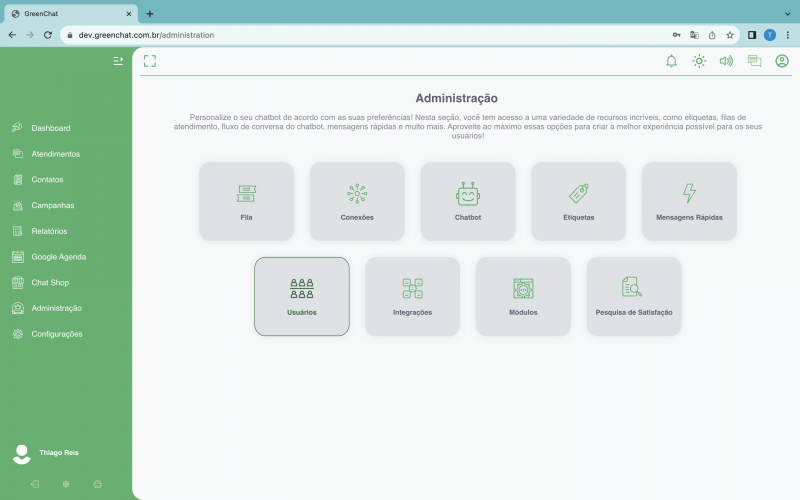Open user profile account menu

pos(782,61)
